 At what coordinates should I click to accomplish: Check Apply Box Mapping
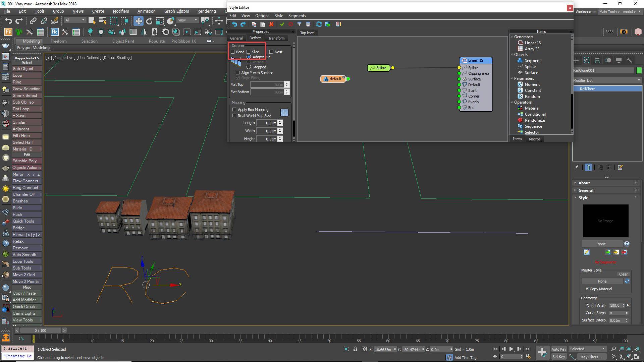[x=234, y=109]
